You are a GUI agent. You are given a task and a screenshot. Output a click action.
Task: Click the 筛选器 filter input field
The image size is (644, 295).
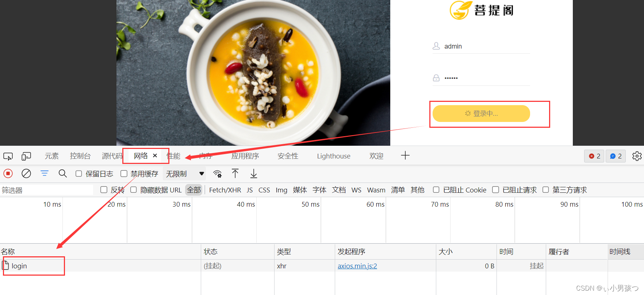click(x=47, y=190)
